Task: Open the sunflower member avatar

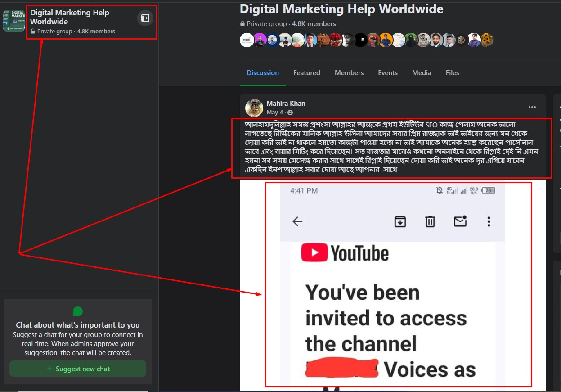Action: coord(486,41)
